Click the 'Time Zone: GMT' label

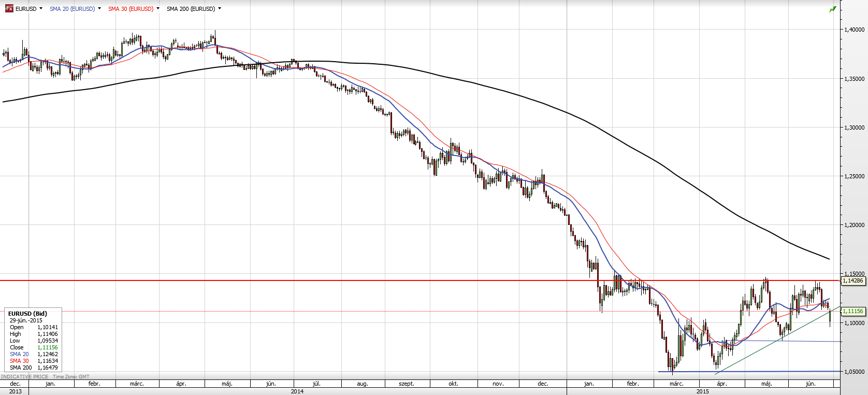tap(71, 377)
